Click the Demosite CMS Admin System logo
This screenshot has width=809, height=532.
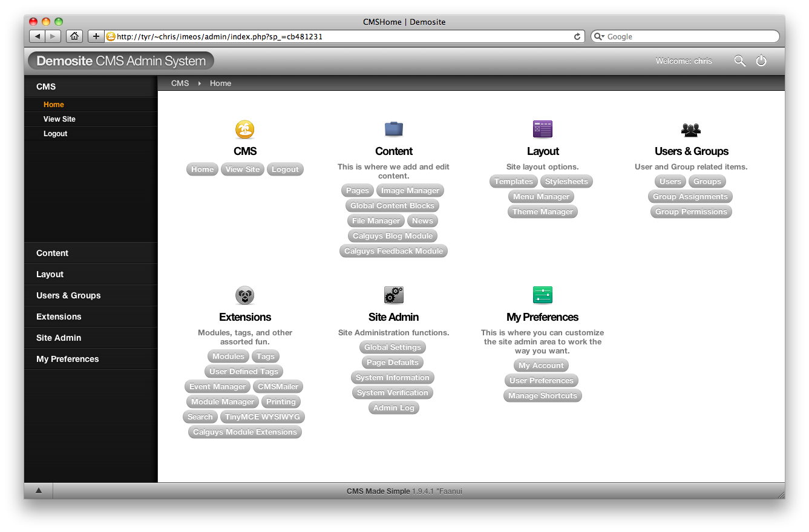click(121, 61)
